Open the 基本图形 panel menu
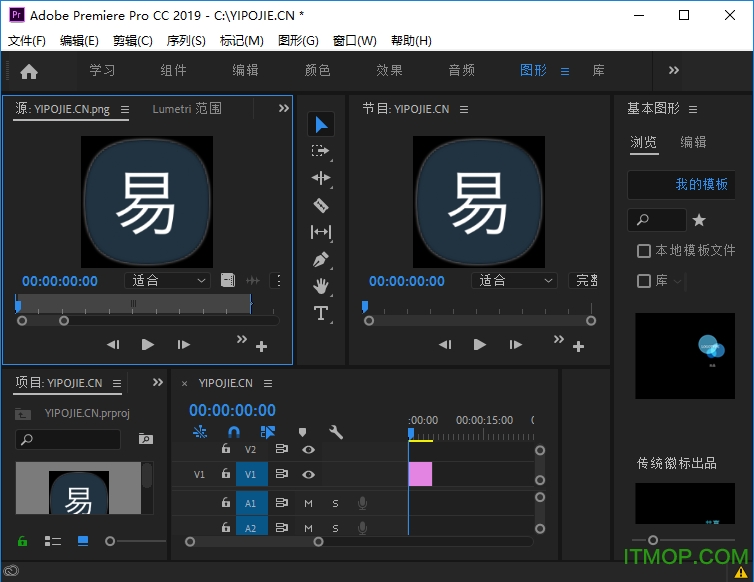754x582 pixels. click(x=692, y=109)
